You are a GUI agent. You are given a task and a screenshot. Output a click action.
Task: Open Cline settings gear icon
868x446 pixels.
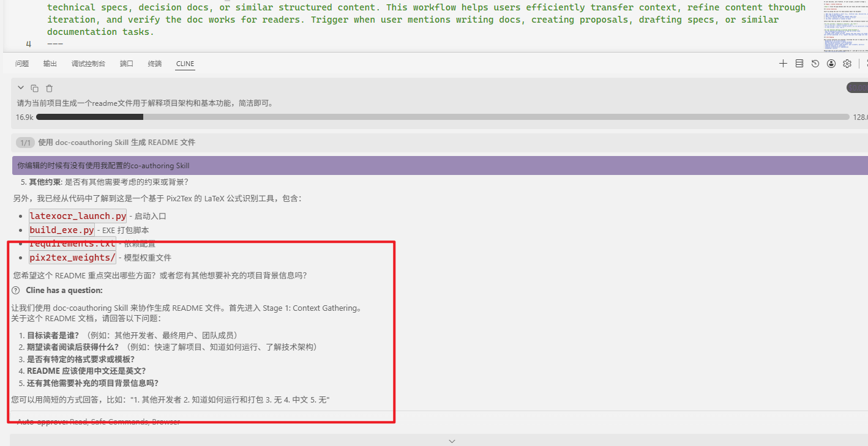point(847,64)
